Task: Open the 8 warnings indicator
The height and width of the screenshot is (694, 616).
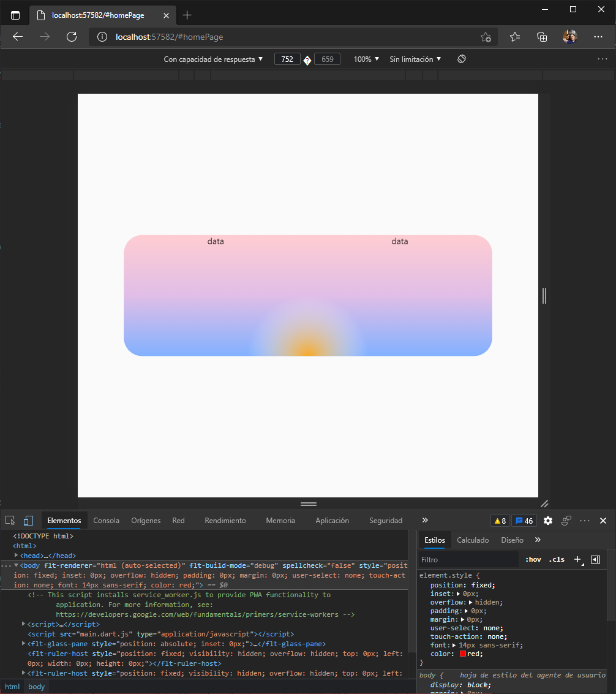Action: click(500, 521)
